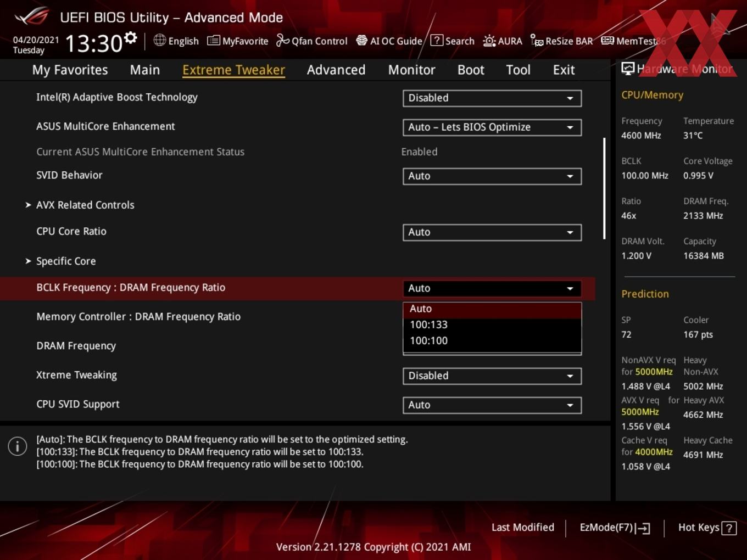
Task: Click the 04/20/2021 date text
Action: click(36, 40)
